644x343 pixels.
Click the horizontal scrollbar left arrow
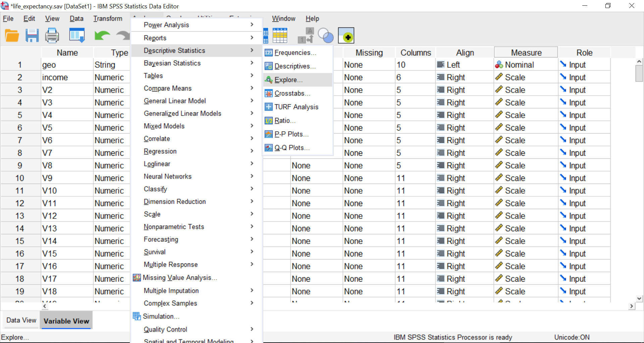[45, 306]
